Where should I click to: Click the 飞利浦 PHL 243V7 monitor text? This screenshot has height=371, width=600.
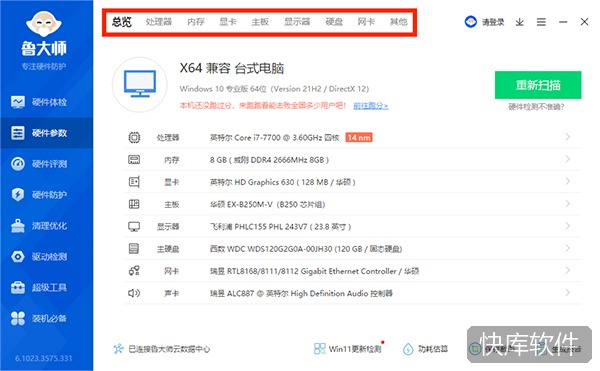280,226
